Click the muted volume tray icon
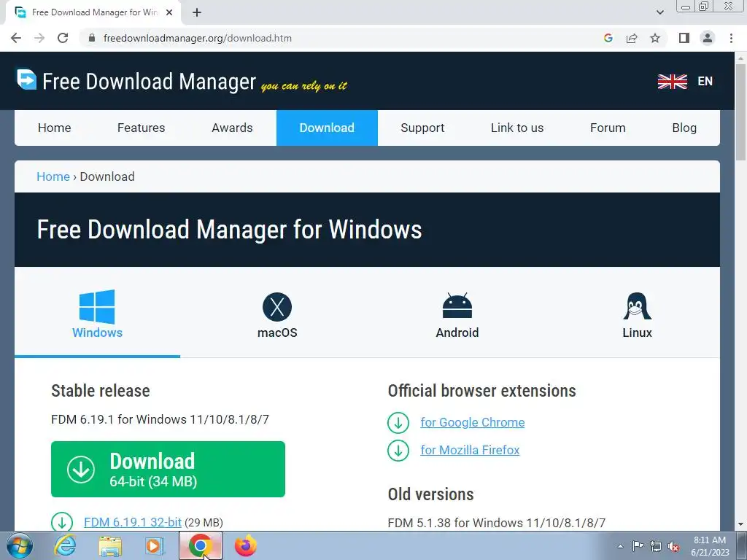Image resolution: width=747 pixels, height=560 pixels. tap(673, 547)
